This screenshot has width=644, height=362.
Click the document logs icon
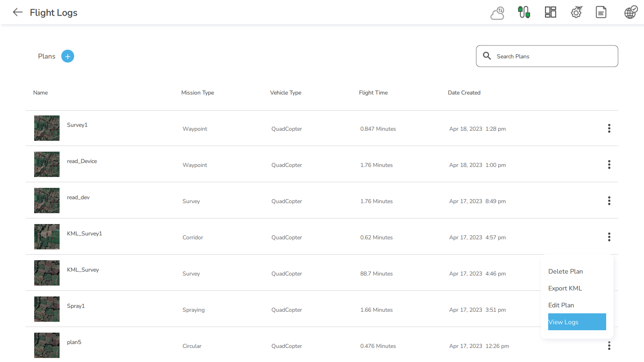601,12
